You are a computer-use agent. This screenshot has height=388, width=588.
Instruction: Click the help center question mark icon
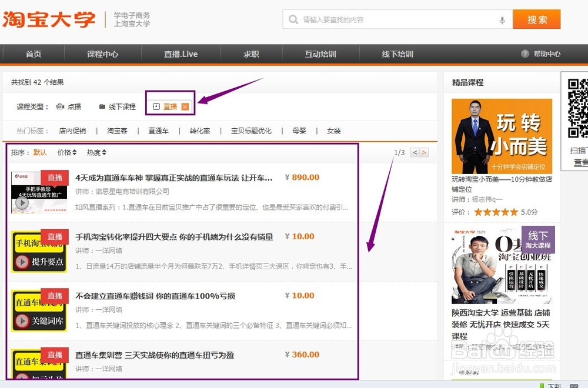point(525,54)
